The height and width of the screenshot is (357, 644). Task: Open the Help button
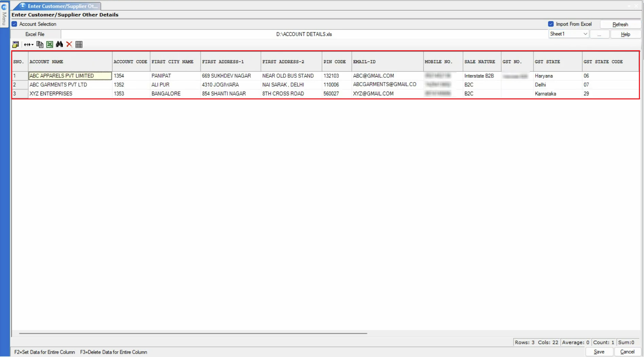pos(625,34)
